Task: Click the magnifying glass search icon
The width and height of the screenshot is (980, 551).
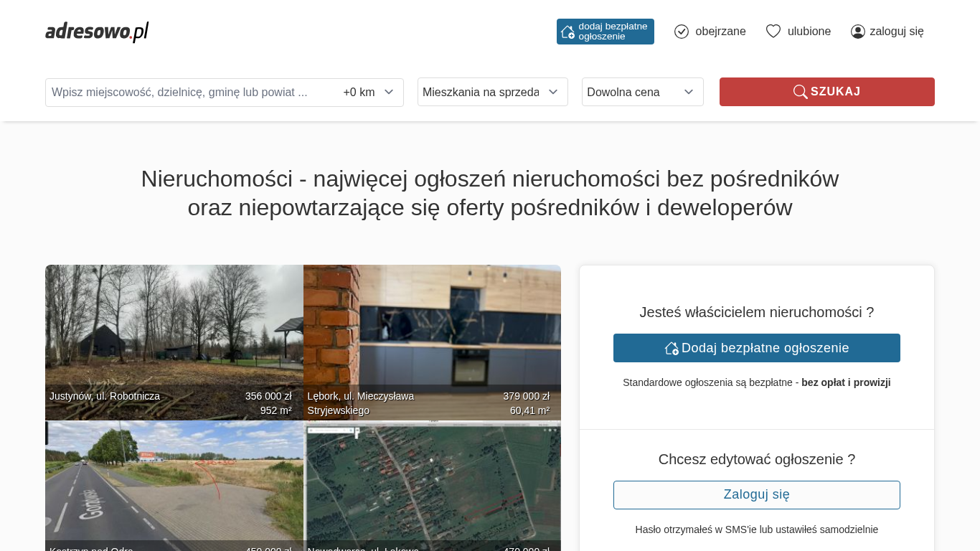Action: pos(800,92)
